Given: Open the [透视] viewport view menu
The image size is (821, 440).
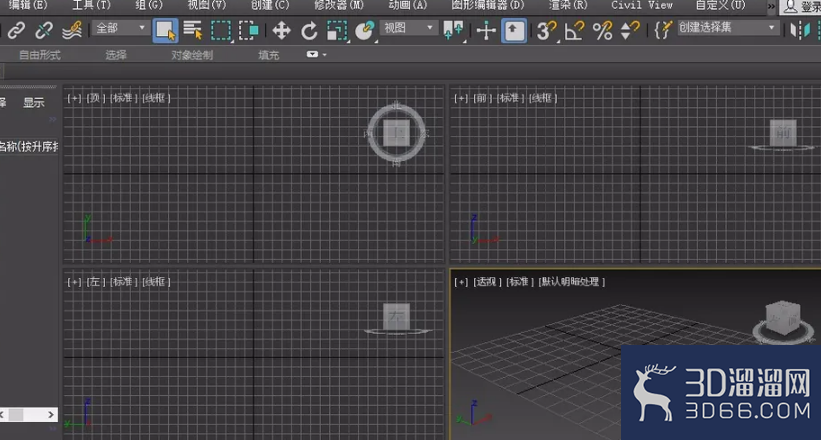Looking at the screenshot, I should 486,281.
